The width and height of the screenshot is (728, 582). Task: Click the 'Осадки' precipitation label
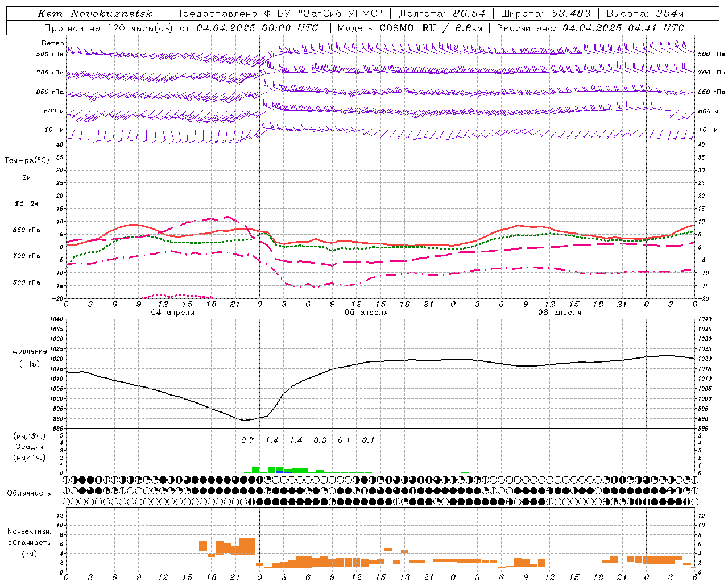pos(30,447)
